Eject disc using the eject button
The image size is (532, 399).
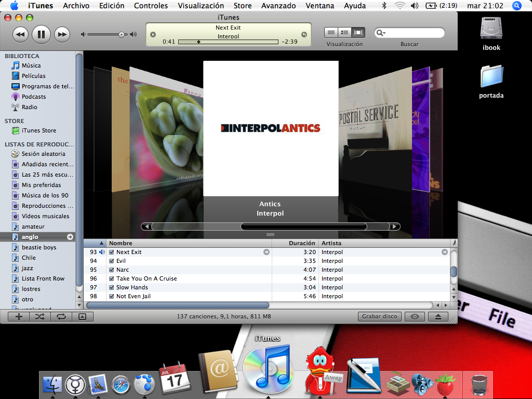438,316
